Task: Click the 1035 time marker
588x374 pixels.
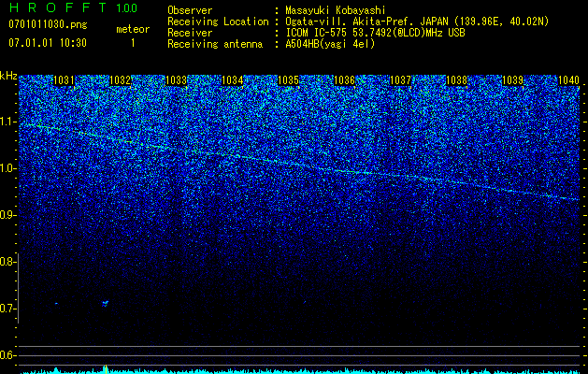Action: [288, 80]
